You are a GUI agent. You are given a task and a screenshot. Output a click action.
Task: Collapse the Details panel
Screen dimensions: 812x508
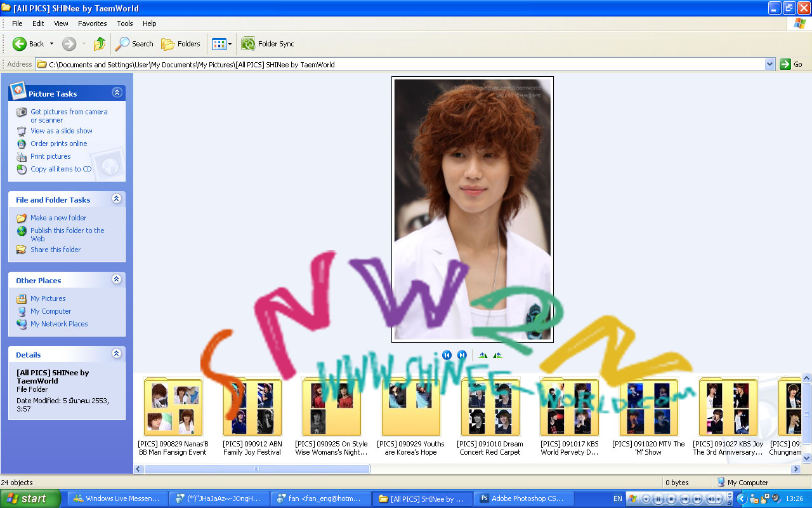[117, 354]
